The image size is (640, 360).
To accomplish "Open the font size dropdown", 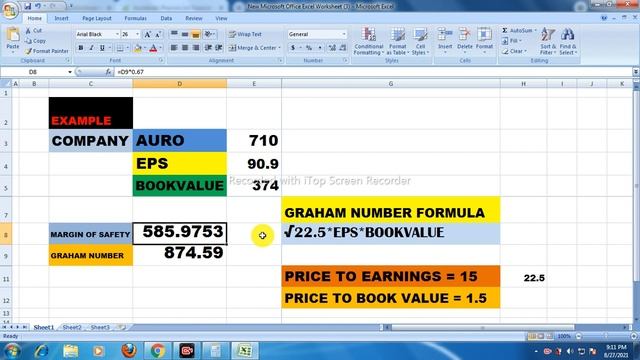I will (x=138, y=34).
